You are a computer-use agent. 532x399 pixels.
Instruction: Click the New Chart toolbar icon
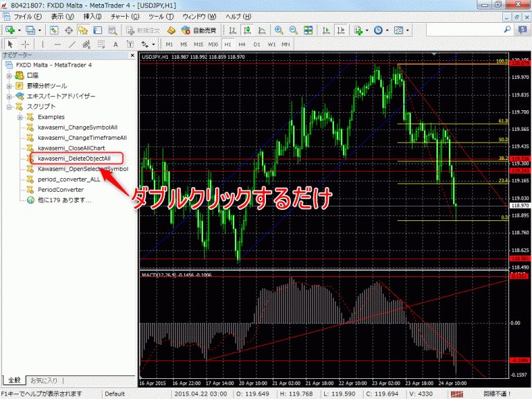tap(10, 30)
